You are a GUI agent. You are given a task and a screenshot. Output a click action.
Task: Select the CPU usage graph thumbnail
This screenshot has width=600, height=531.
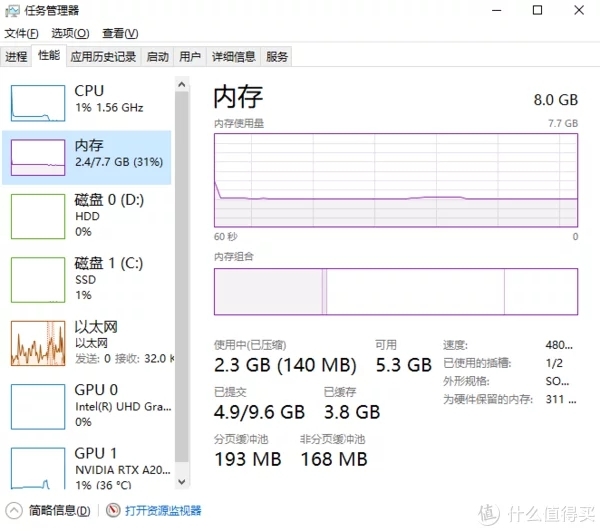(38, 103)
